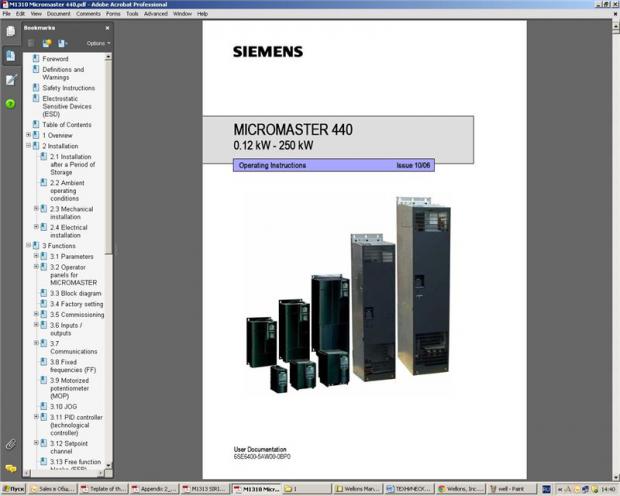Click the delete bookmark trash icon
Image resolution: width=620 pixels, height=496 pixels.
click(31, 43)
